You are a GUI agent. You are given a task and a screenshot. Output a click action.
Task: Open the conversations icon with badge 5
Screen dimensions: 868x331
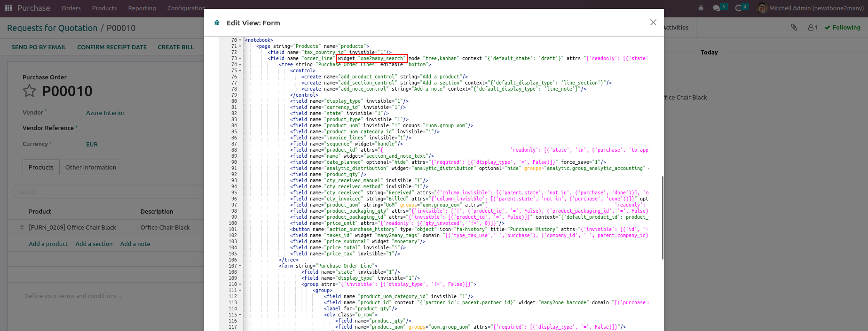pos(717,8)
